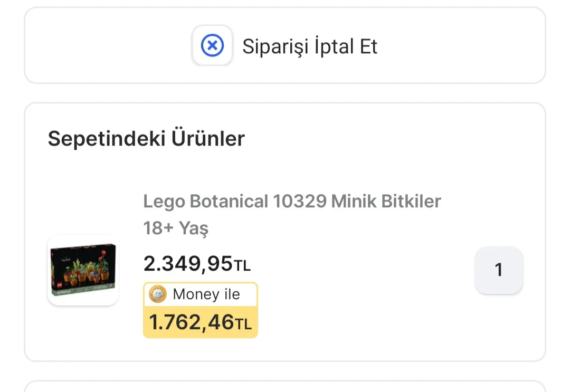Image resolution: width=570 pixels, height=392 pixels.
Task: Click the word "Lego" in product title
Action: click(164, 201)
